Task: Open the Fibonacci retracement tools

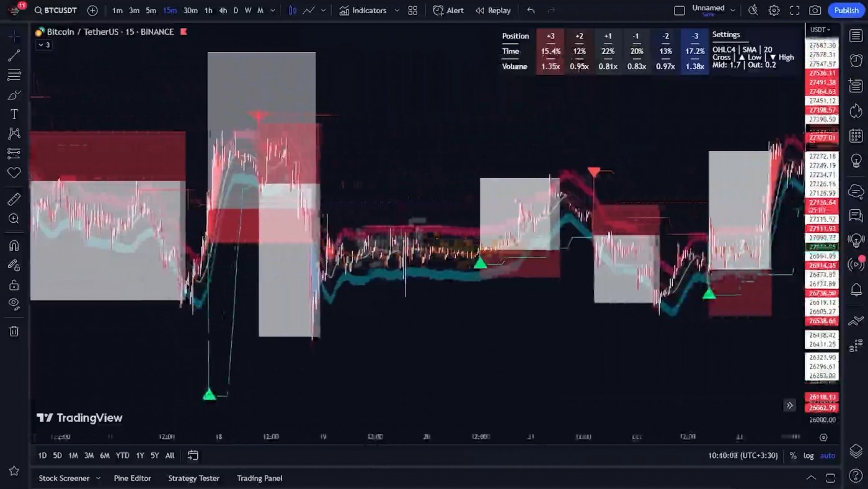Action: (14, 76)
